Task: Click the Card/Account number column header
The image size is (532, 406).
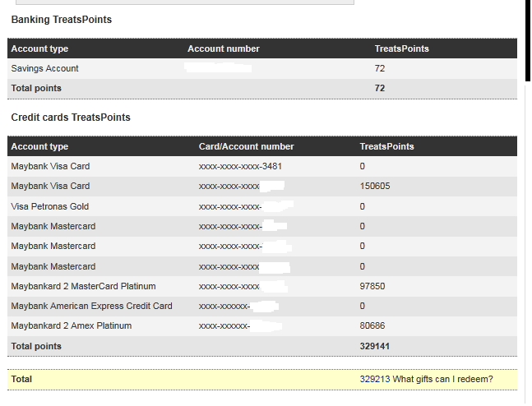Action: coord(246,146)
